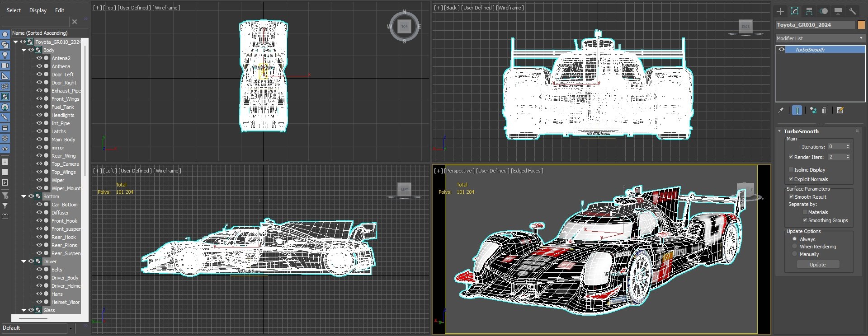Open Configure Modifier Sets icon
This screenshot has width=868, height=336.
[840, 110]
